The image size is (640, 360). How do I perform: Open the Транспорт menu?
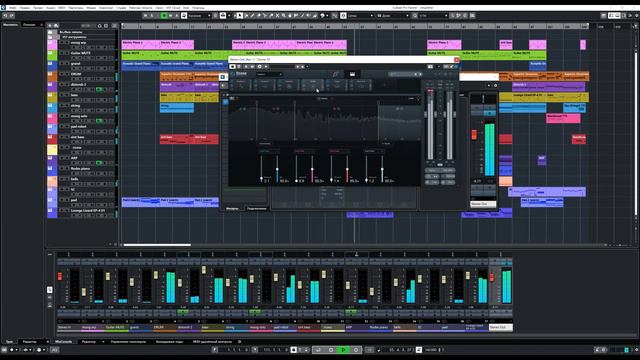click(x=106, y=8)
